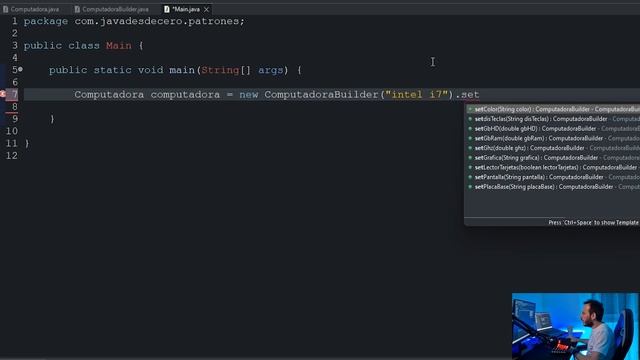Click the error marker on line 7
This screenshot has height=360, width=640.
2,94
